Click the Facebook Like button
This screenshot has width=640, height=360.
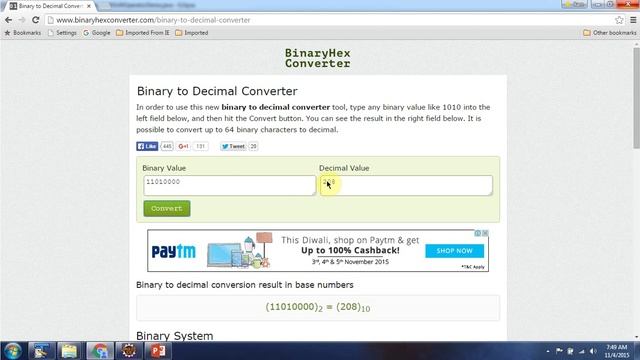click(147, 146)
